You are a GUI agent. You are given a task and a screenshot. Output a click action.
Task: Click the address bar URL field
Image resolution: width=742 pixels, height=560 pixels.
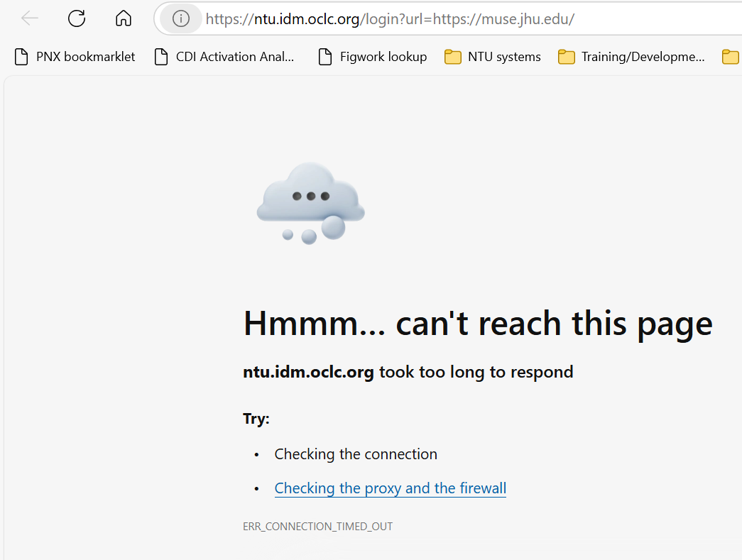coord(426,18)
